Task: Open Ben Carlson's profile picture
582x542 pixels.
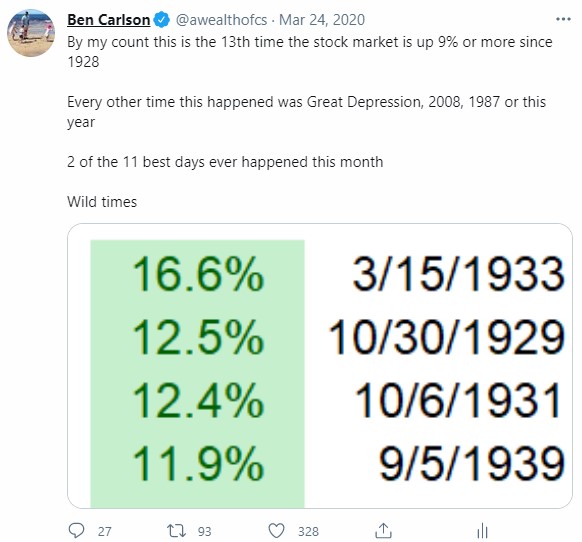Action: pos(31,33)
